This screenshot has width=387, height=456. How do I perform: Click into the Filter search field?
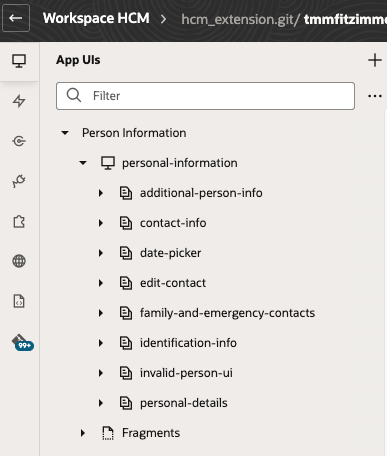tap(205, 96)
